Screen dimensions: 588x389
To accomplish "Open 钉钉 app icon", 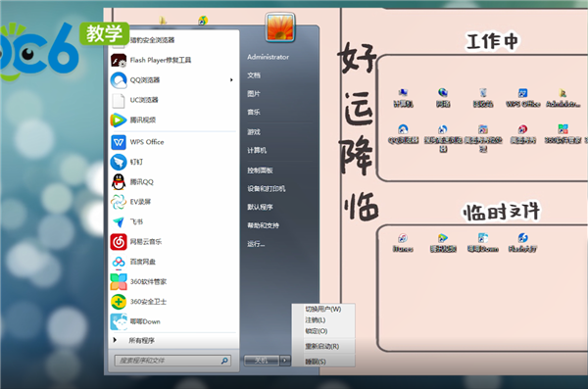I will 119,162.
